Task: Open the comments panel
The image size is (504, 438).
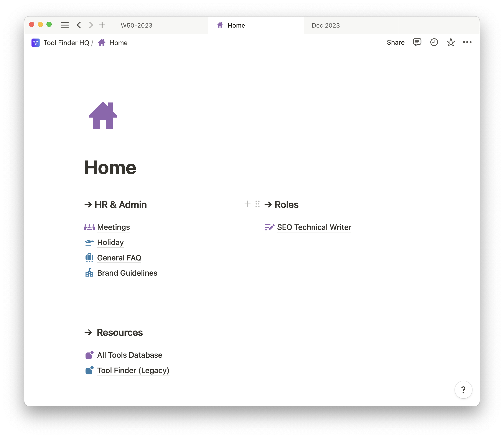Action: 417,42
